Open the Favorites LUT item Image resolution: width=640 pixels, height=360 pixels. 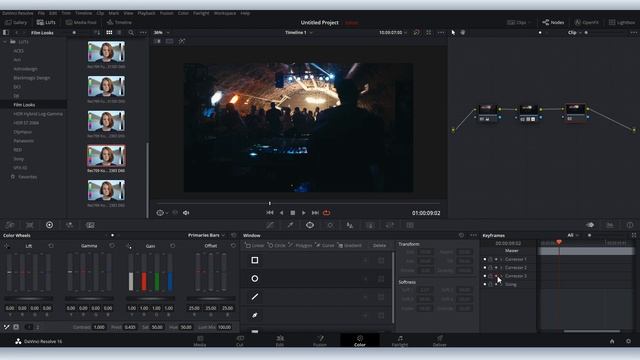[28, 177]
